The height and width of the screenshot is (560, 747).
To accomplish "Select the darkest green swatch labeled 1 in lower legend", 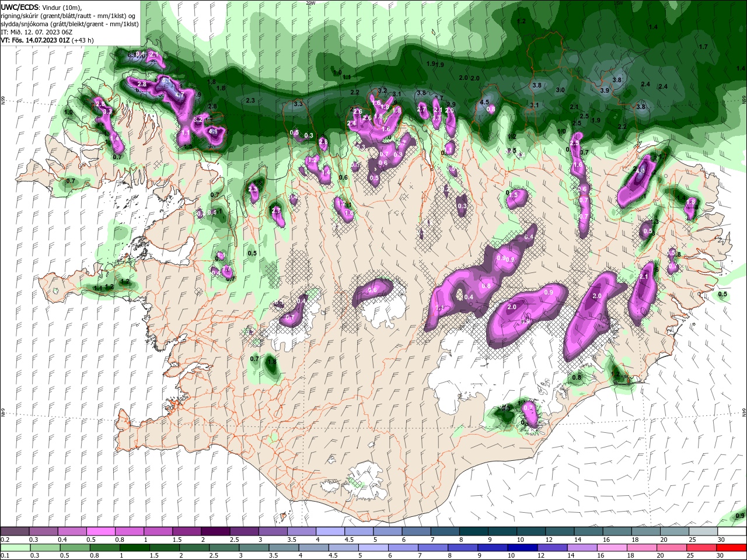I will point(134,547).
